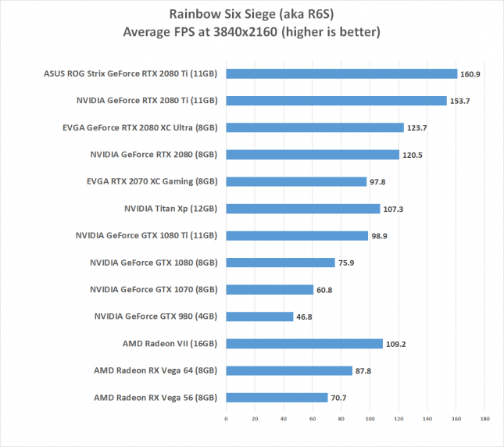Select the label 'NVIDIA Titan Xp (12GB)'

170,209
